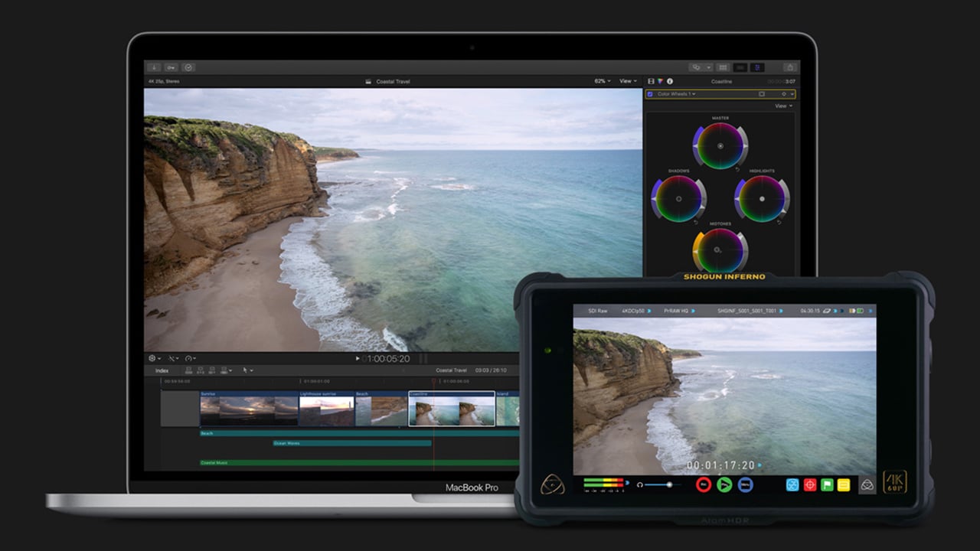Select the Coastal Music audio track
Viewport: 980px width, 551px height.
[x=358, y=462]
